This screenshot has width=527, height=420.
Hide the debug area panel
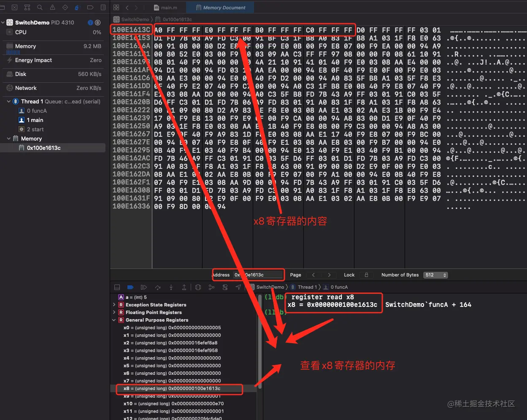coord(117,287)
